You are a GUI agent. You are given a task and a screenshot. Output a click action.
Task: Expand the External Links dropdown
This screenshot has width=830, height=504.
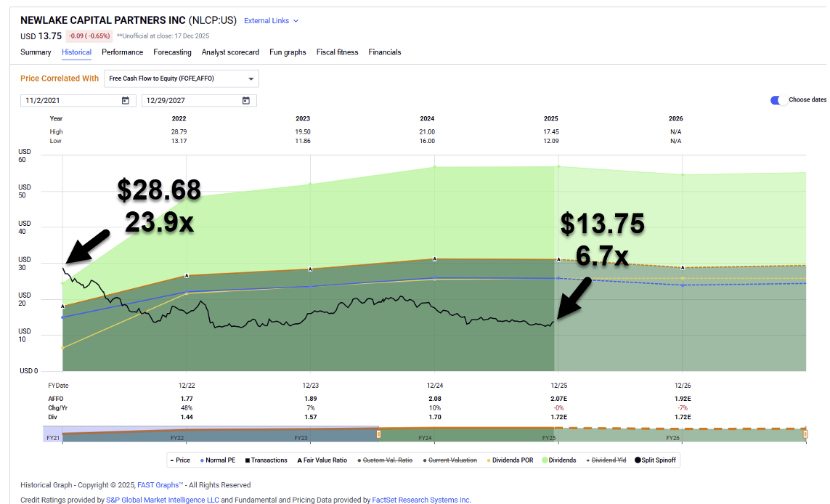click(x=271, y=21)
